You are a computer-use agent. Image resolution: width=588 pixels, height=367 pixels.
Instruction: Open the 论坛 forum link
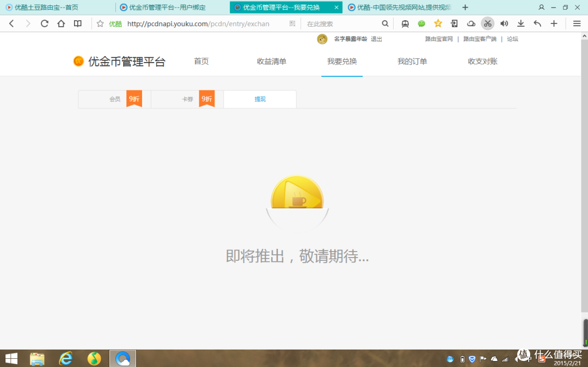(512, 39)
